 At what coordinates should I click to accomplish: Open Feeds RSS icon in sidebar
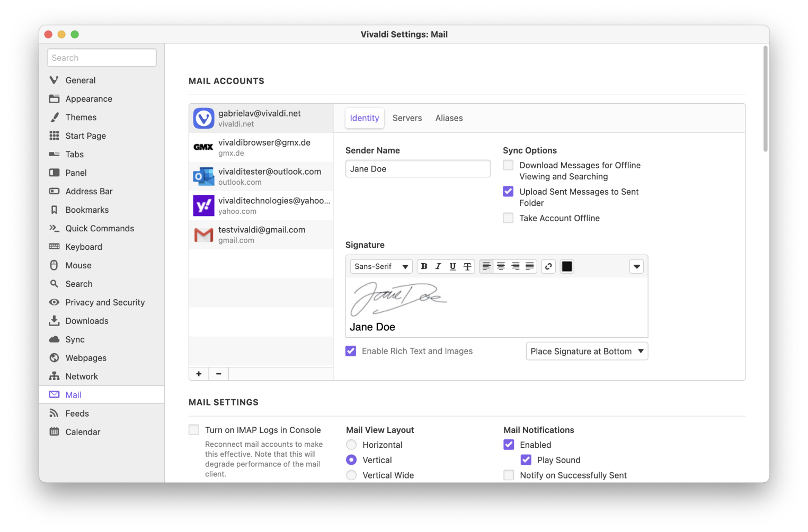click(x=54, y=413)
